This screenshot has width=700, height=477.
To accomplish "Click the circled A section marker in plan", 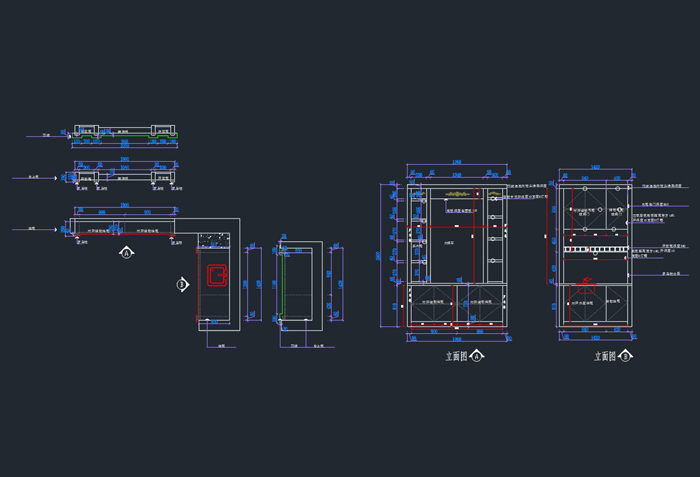I will 126,252.
